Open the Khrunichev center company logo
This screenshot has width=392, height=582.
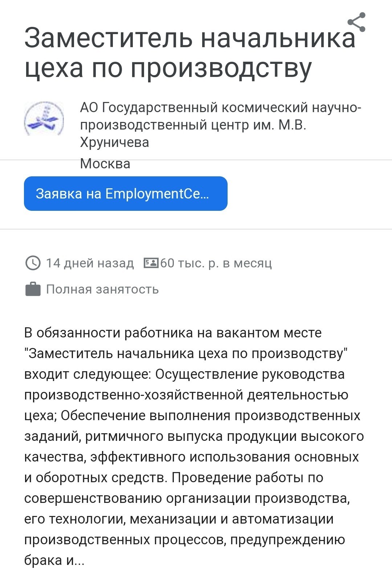[44, 118]
